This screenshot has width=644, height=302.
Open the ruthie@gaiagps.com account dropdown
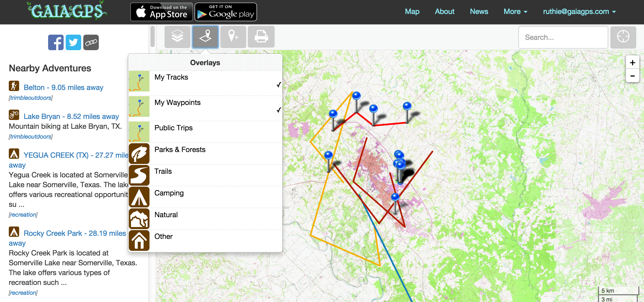579,12
